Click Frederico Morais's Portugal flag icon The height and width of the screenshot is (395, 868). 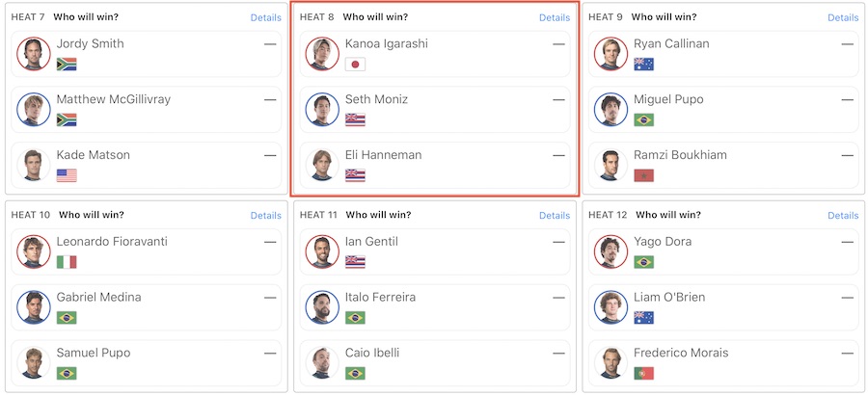(644, 373)
